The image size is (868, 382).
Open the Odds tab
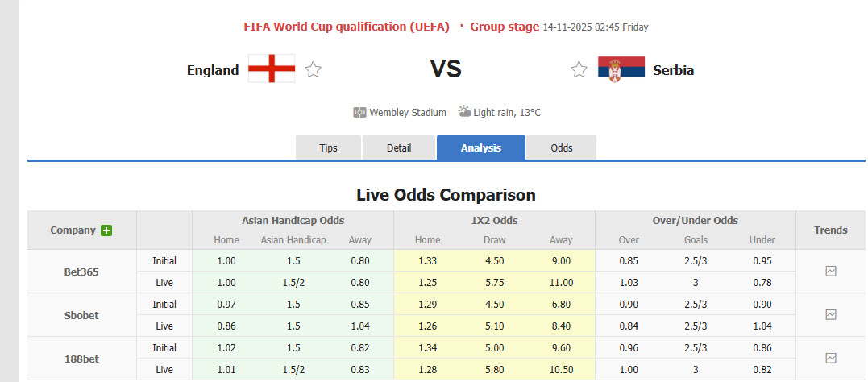click(562, 147)
